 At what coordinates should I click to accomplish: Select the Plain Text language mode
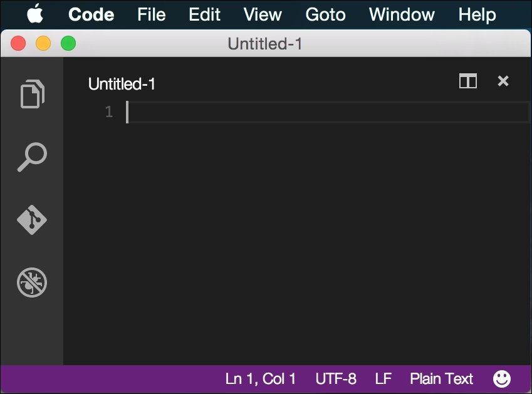coord(441,379)
